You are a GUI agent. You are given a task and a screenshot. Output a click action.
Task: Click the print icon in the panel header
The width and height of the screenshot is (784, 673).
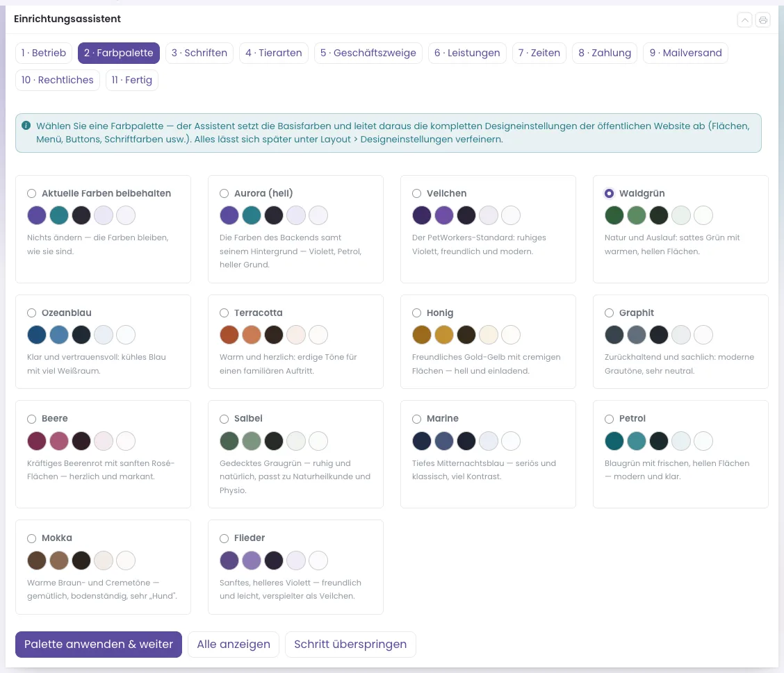point(762,20)
